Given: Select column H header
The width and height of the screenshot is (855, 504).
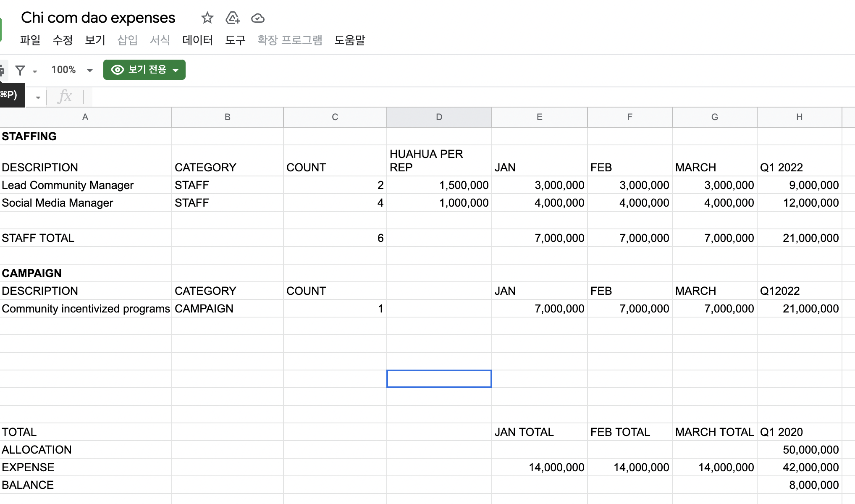Looking at the screenshot, I should pos(799,117).
